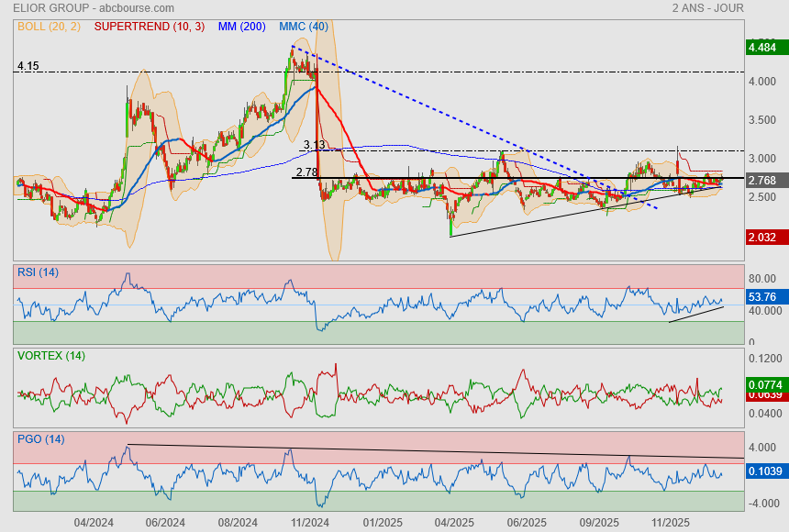Select the 4.15 resistance level label
Image resolution: width=789 pixels, height=532 pixels.
pos(28,66)
